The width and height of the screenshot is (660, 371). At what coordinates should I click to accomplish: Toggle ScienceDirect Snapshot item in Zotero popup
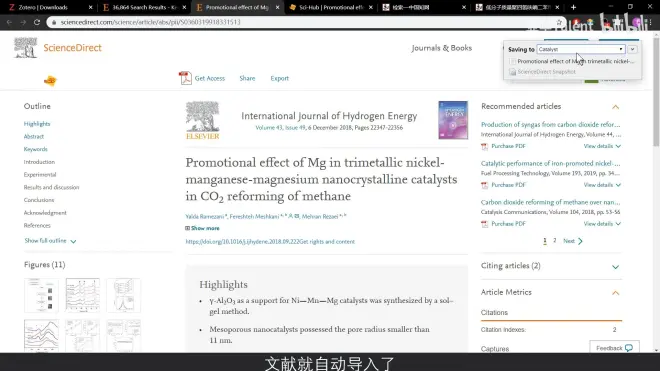[513, 72]
